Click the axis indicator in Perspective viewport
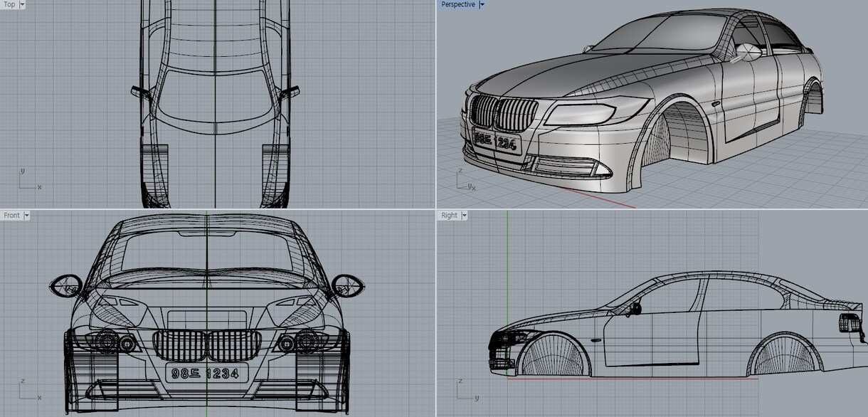Image resolution: width=868 pixels, height=417 pixels. 467,179
